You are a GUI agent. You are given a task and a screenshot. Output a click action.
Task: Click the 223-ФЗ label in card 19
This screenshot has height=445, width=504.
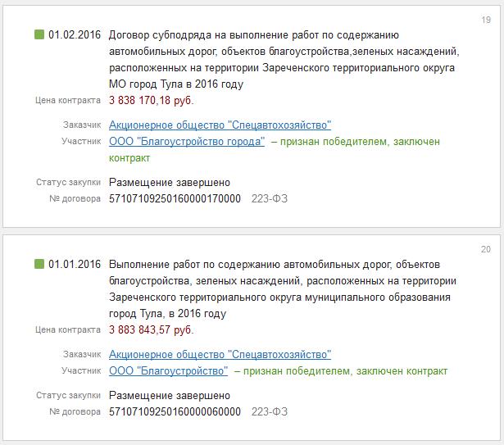coord(270,199)
